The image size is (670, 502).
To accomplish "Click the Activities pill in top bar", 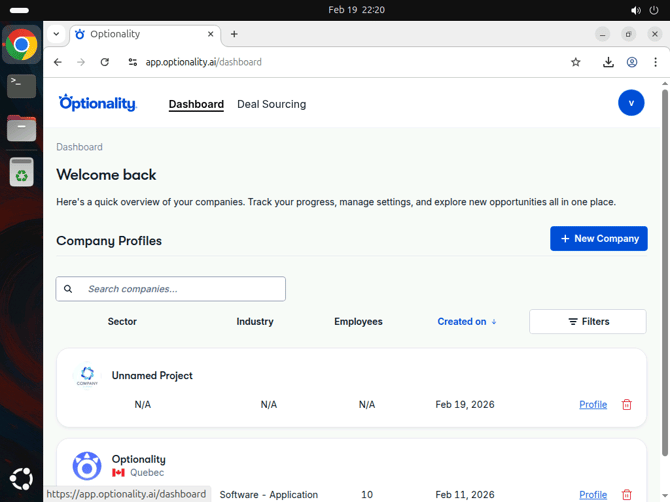I will (19, 10).
